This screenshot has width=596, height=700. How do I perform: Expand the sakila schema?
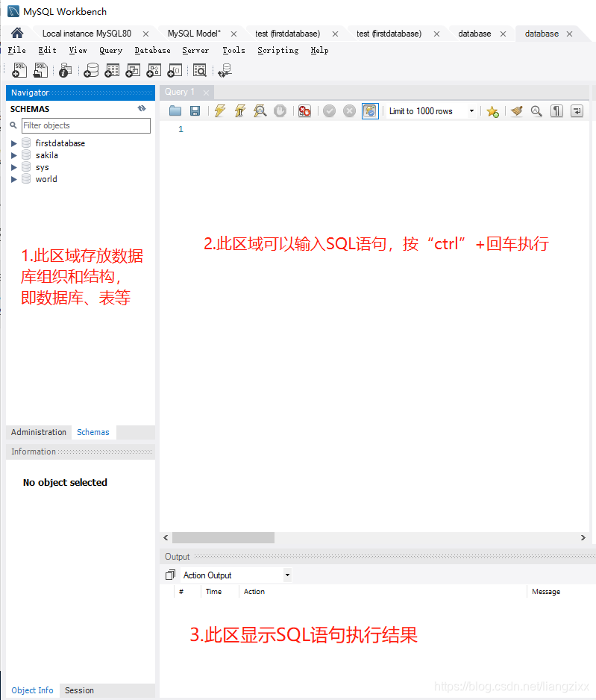(x=14, y=155)
